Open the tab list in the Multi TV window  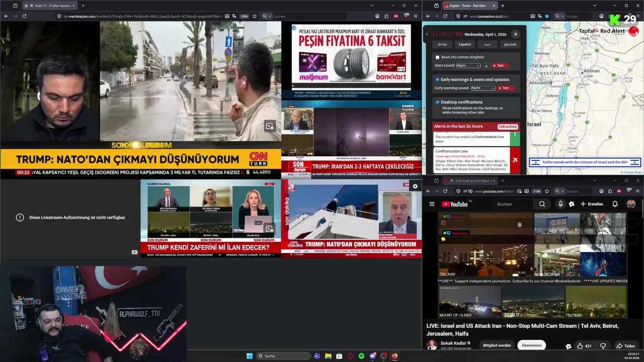coord(372,6)
